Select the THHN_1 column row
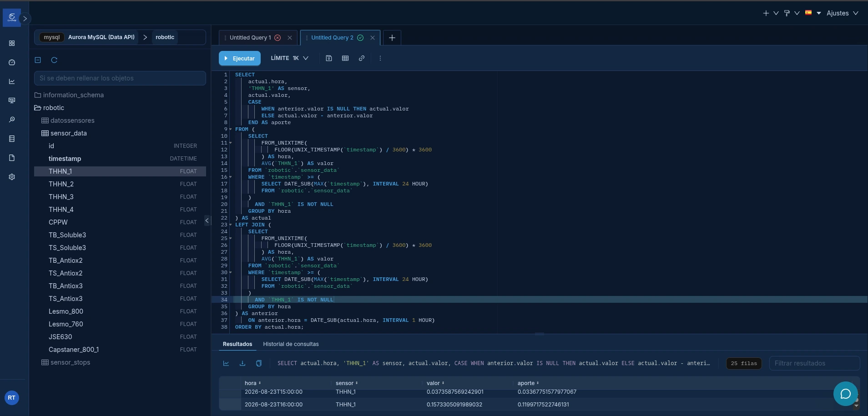868x416 pixels. point(120,171)
